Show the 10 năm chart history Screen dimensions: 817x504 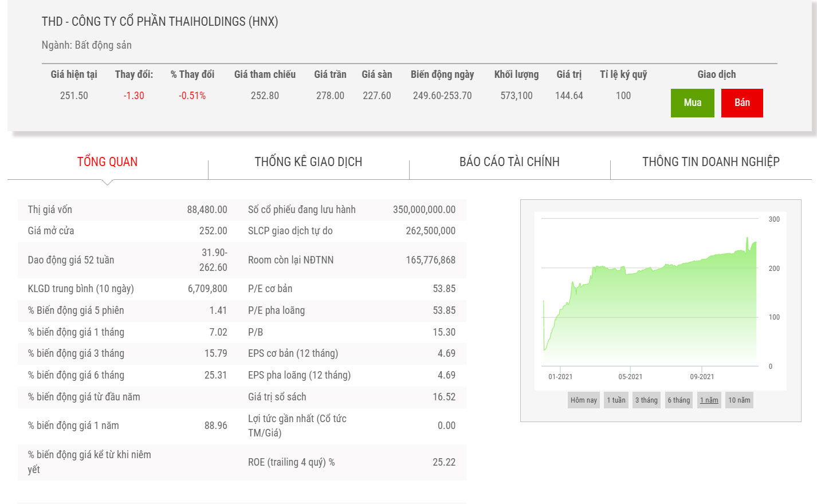click(739, 400)
